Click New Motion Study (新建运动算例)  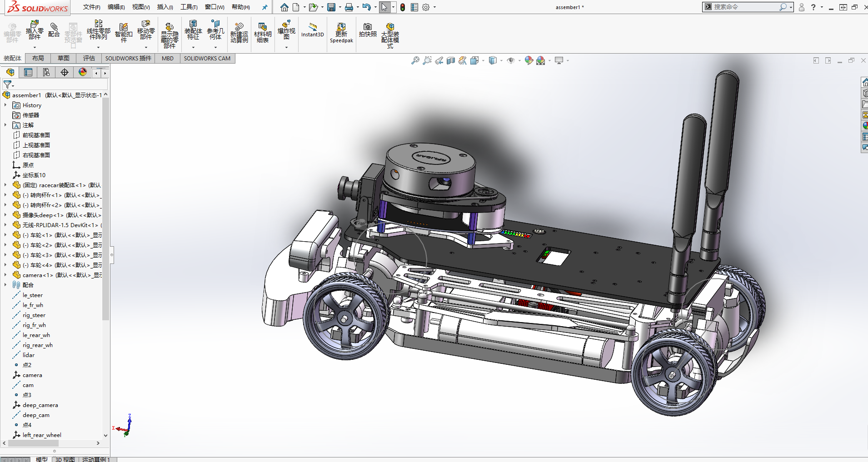239,32
